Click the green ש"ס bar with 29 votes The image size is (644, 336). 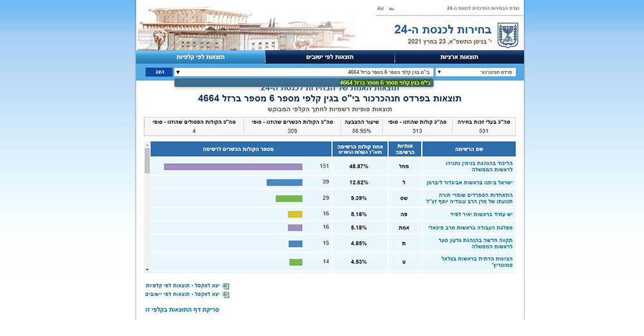click(x=289, y=199)
